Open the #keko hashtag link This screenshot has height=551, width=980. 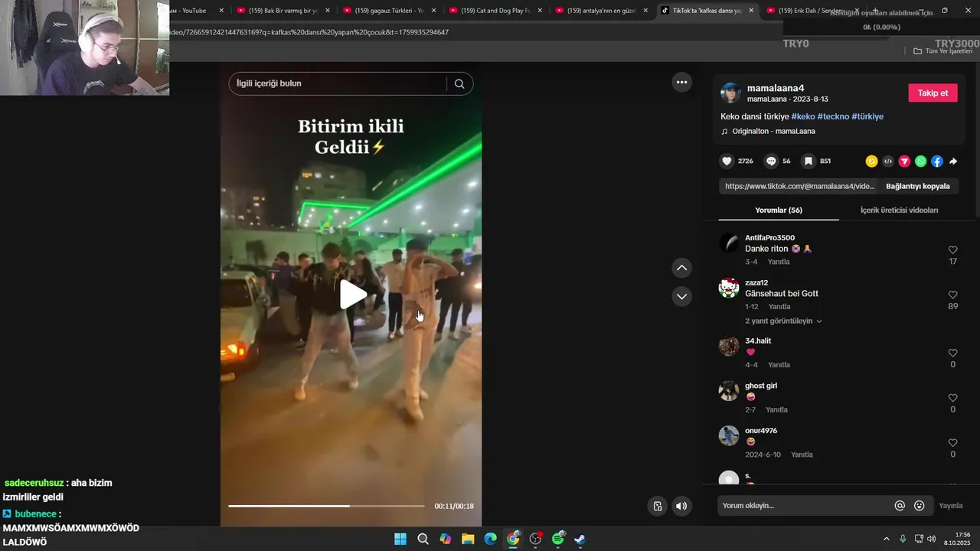coord(802,116)
